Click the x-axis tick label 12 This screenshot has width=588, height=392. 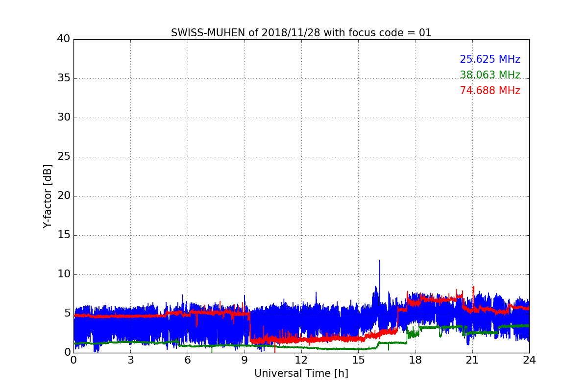tap(301, 360)
